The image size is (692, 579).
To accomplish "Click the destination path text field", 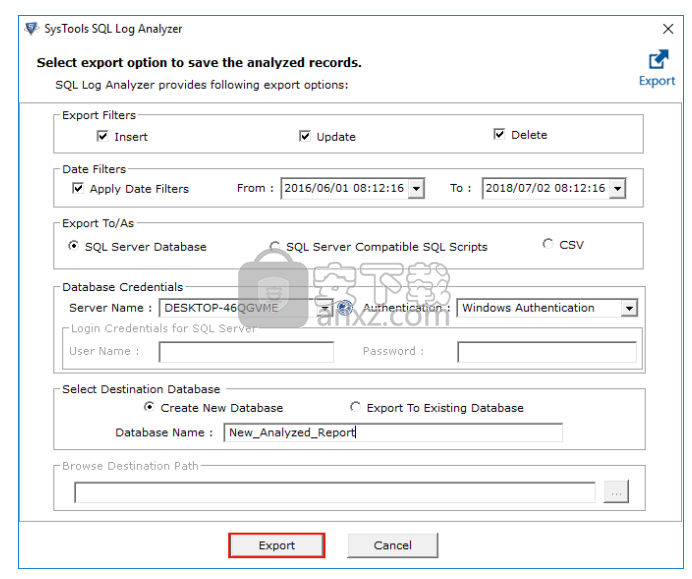I will 335,492.
